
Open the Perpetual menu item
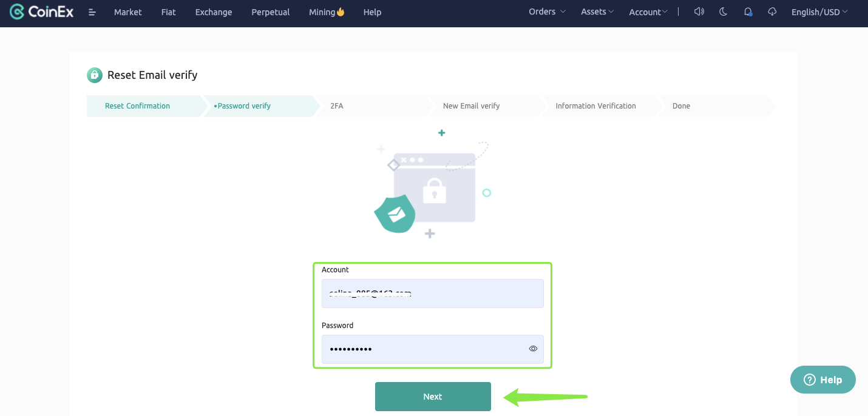(x=270, y=12)
